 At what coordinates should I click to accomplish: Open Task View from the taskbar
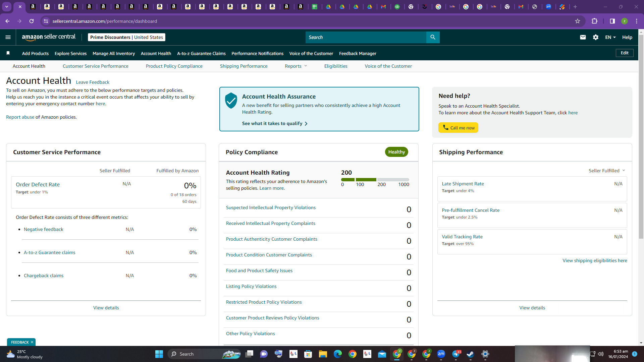pos(249,354)
